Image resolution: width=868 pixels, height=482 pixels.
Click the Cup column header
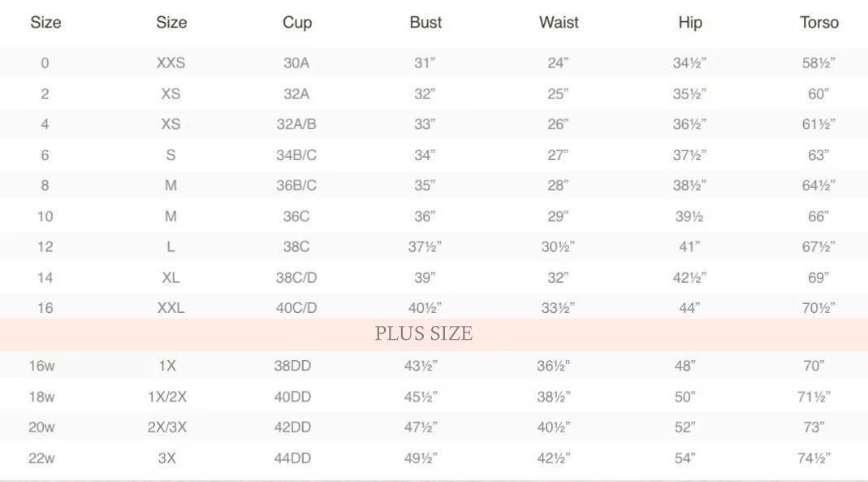coord(296,23)
